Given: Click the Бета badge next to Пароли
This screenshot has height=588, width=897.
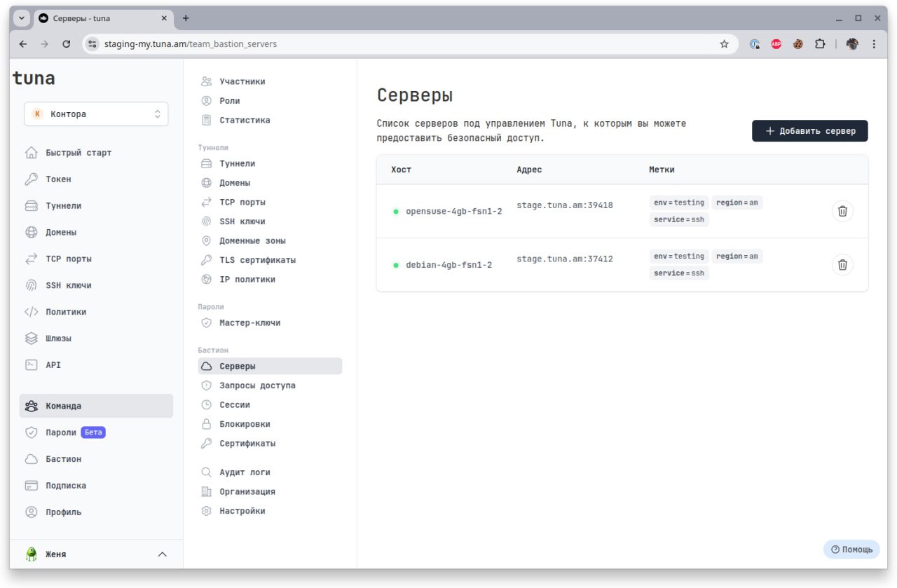Looking at the screenshot, I should pyautogui.click(x=93, y=432).
